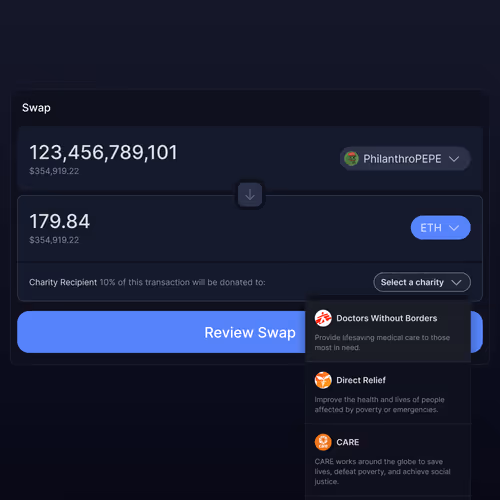The image size is (500, 500).
Task: Click chevron beside PhilanthroPEPE token name
Action: pyautogui.click(x=454, y=159)
